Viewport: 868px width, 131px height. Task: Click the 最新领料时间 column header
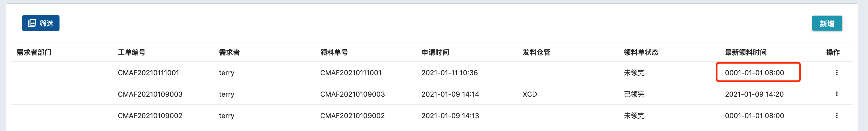tap(745, 52)
